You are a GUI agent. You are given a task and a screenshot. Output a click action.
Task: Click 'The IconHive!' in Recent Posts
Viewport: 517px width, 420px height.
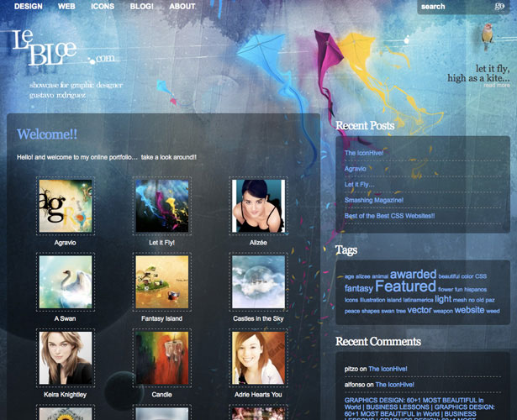click(x=364, y=153)
